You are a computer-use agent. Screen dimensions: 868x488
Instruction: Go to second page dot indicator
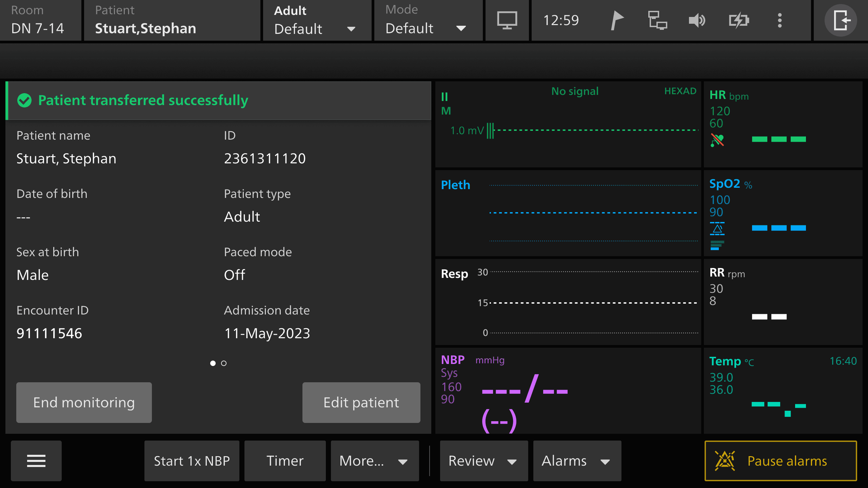coord(224,363)
